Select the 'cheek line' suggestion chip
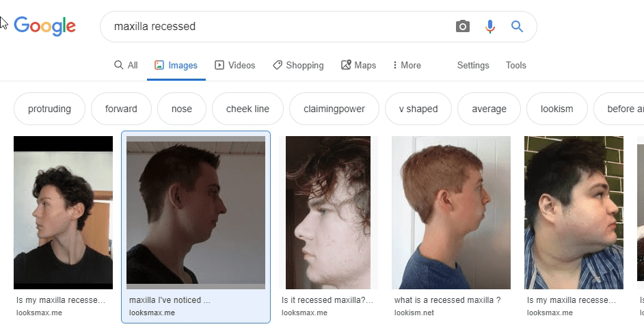 (x=247, y=109)
